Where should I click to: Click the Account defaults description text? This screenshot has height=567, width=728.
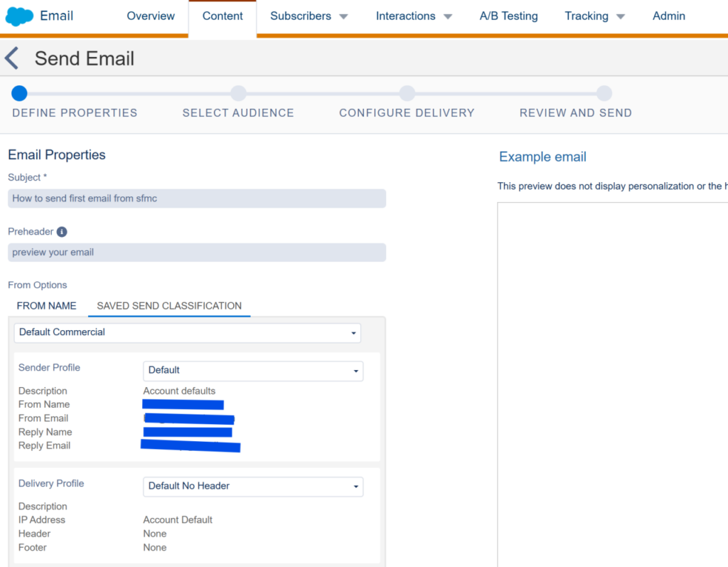click(x=179, y=391)
